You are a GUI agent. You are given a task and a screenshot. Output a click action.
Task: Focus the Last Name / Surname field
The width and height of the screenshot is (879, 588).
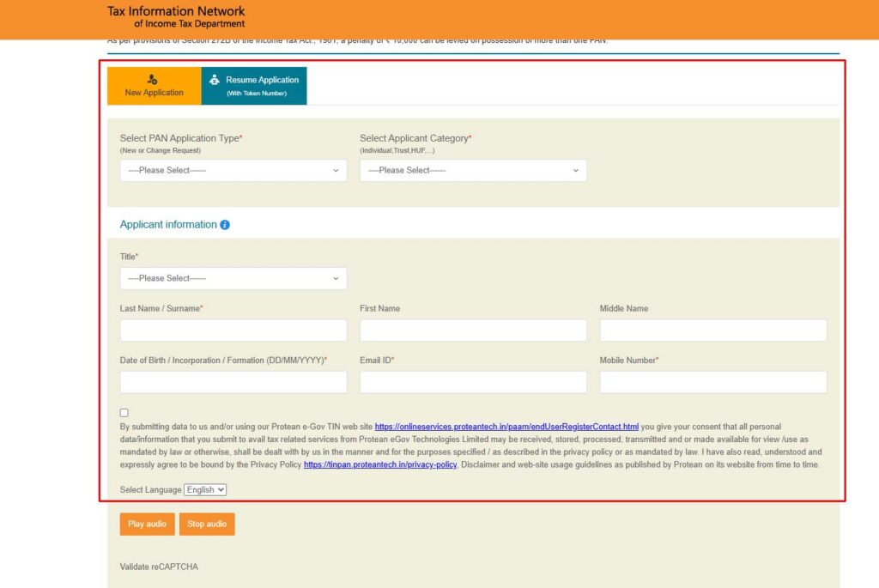tap(233, 330)
